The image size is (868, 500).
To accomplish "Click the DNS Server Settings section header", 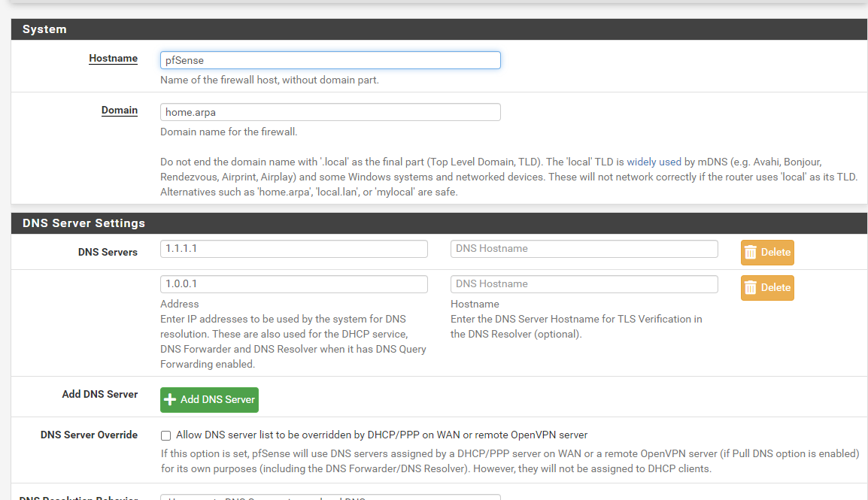I will [439, 223].
